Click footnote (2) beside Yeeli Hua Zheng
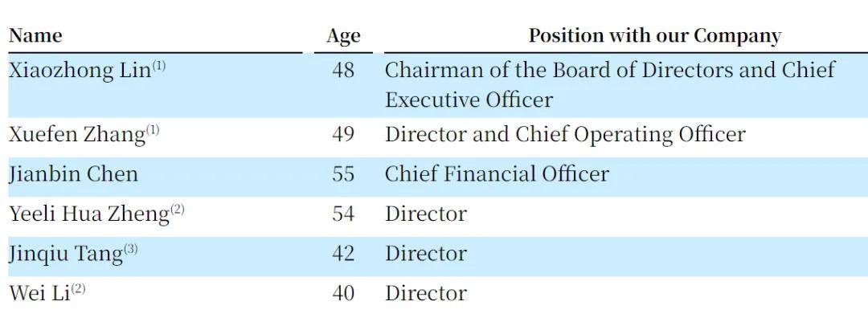This screenshot has height=330, width=868. tap(177, 210)
